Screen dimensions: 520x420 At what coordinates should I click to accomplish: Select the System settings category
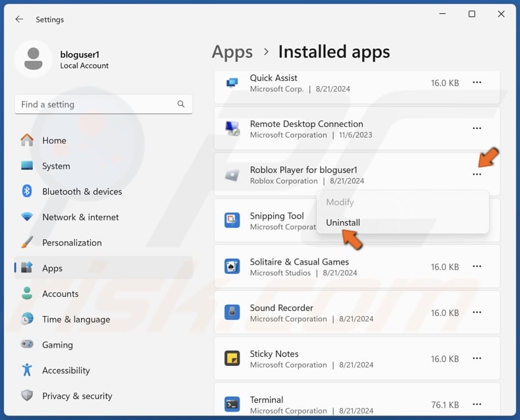(56, 166)
